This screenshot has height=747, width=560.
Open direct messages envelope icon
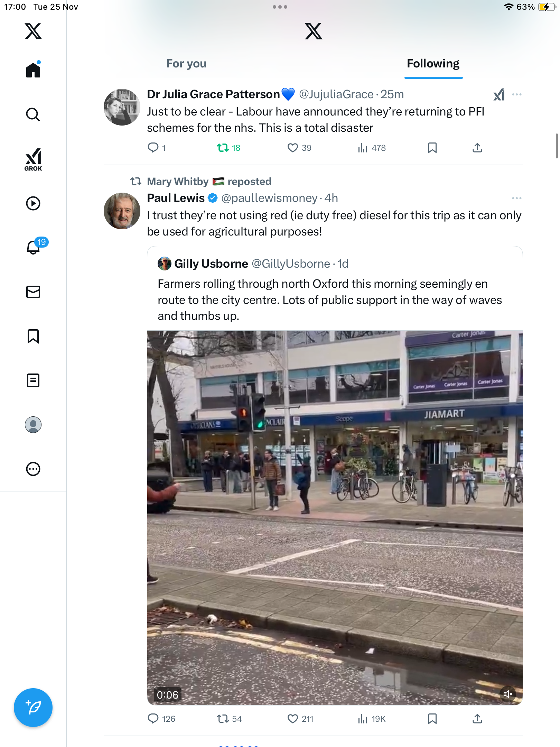[33, 292]
